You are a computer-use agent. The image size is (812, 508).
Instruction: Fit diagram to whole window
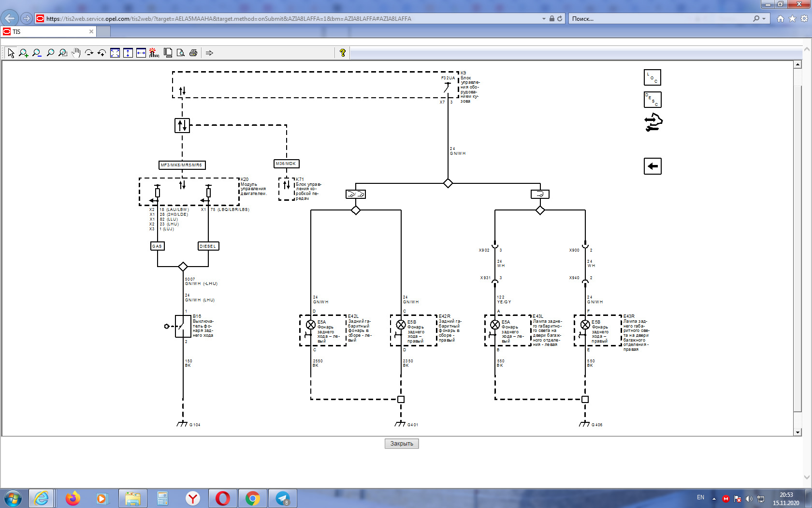pos(115,53)
